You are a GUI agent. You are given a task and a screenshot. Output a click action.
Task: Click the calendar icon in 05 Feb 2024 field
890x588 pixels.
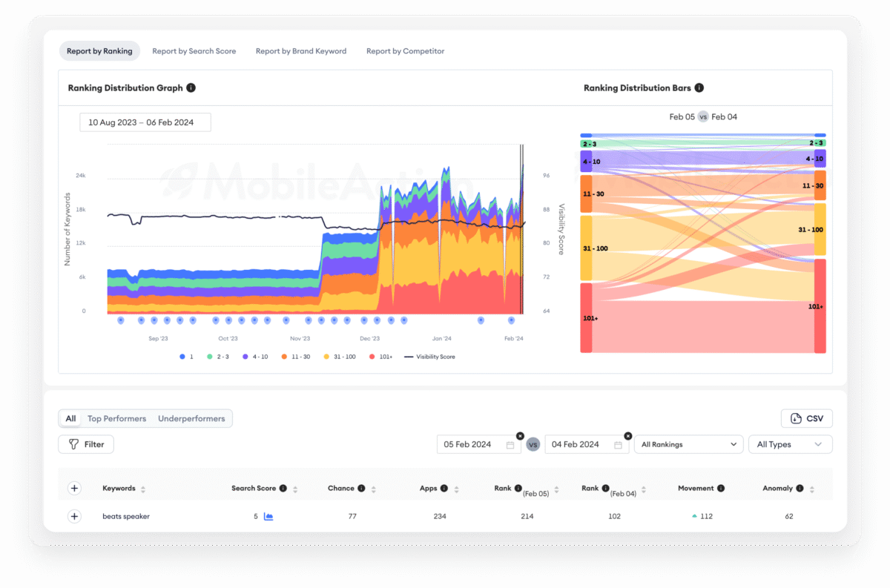(510, 445)
